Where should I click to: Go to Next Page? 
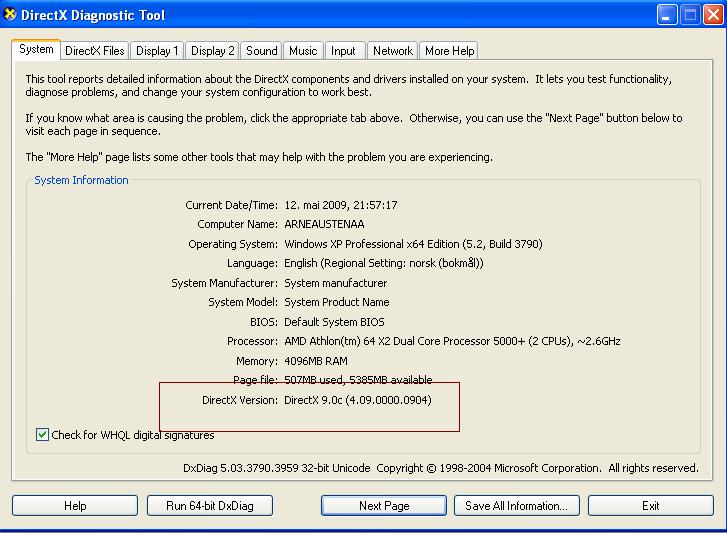pyautogui.click(x=384, y=506)
